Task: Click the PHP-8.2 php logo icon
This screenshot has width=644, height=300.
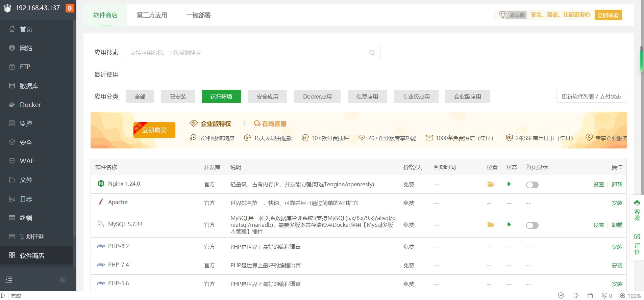Action: tap(101, 246)
